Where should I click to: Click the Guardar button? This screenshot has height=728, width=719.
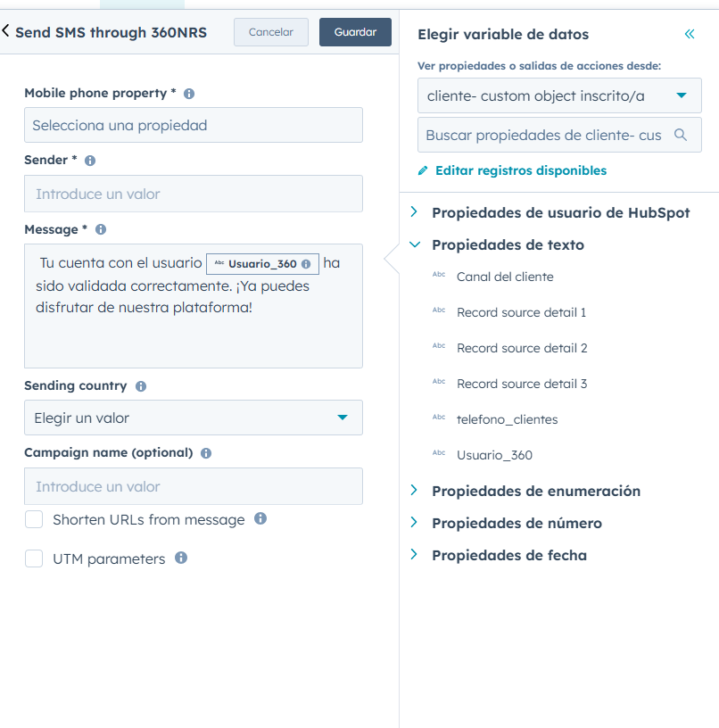point(355,32)
